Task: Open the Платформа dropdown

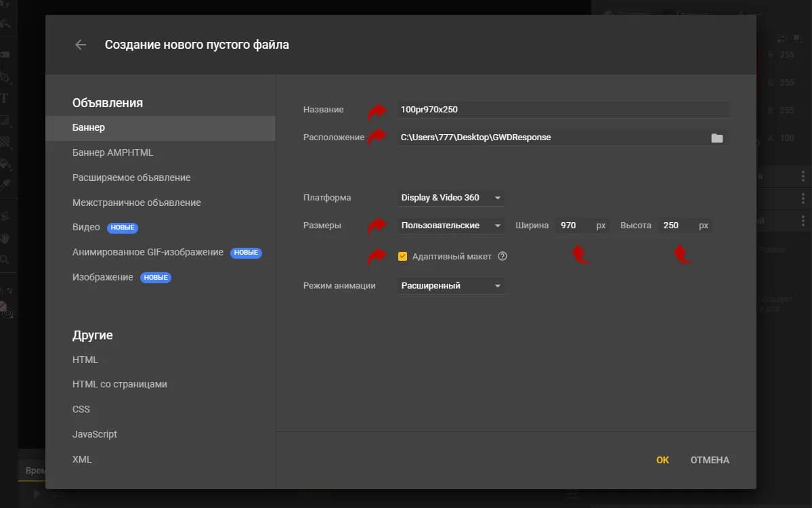Action: coord(451,198)
